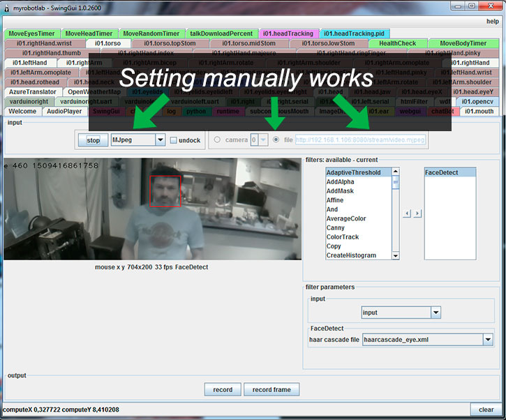Image resolution: width=506 pixels, height=420 pixels.
Task: Click the record frame button
Action: pos(271,389)
